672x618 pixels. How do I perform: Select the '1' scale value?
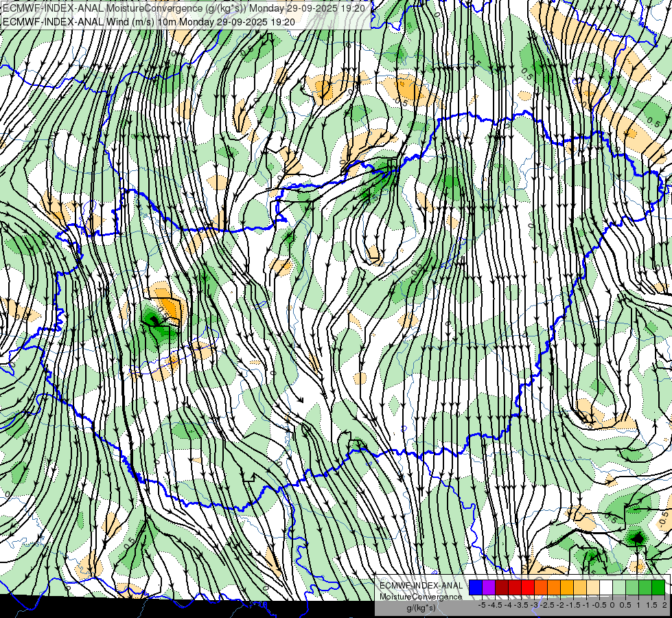click(x=638, y=605)
